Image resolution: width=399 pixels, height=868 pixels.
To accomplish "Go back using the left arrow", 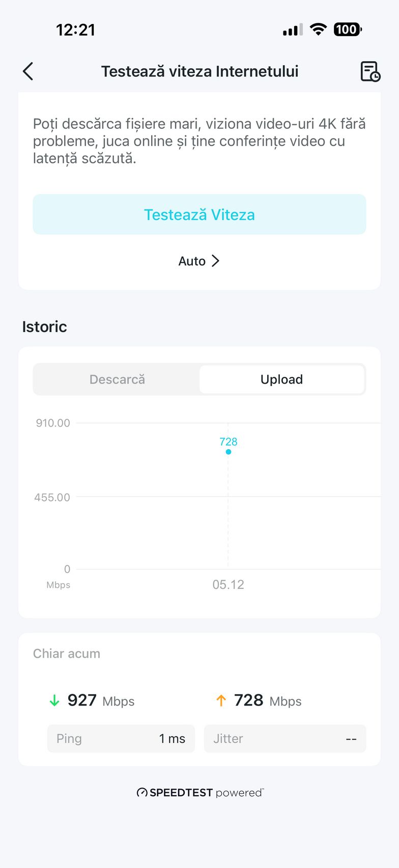I will [x=28, y=71].
